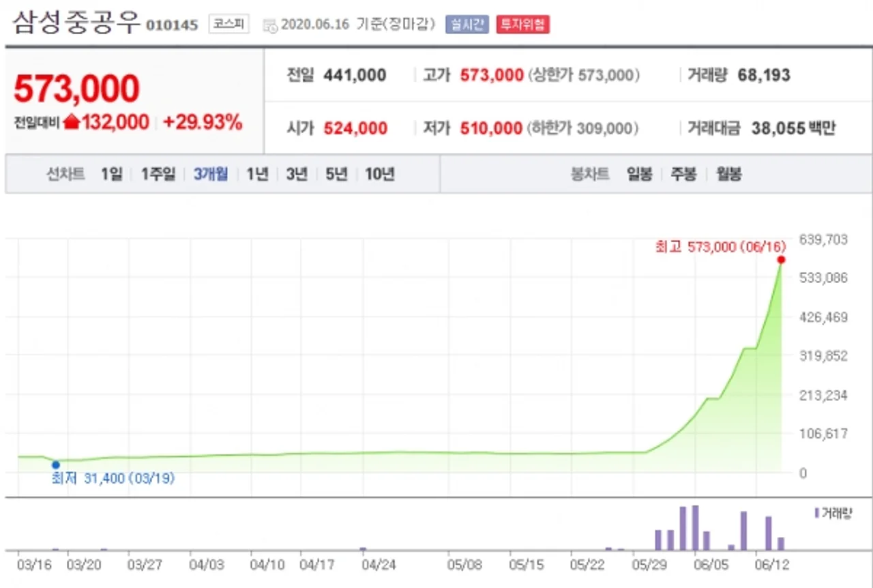Click the 실시간 badge
Viewport: 873px width, 588px height.
pos(467,25)
